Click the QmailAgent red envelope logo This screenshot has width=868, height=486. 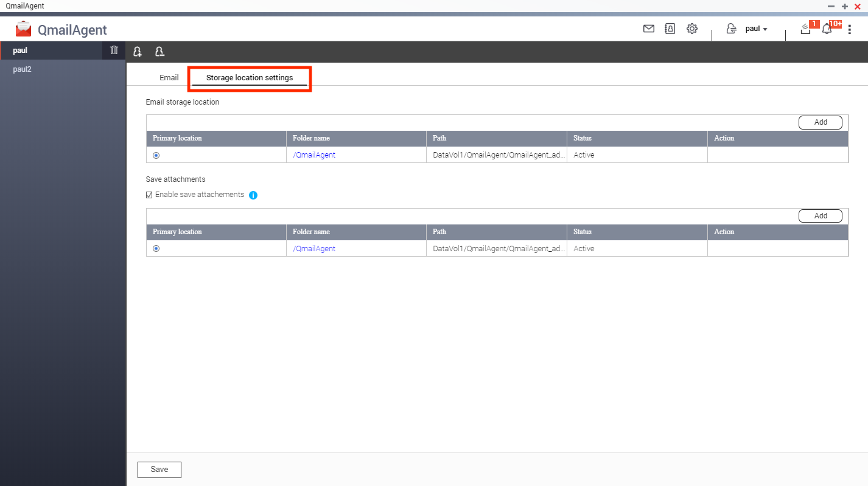[24, 29]
